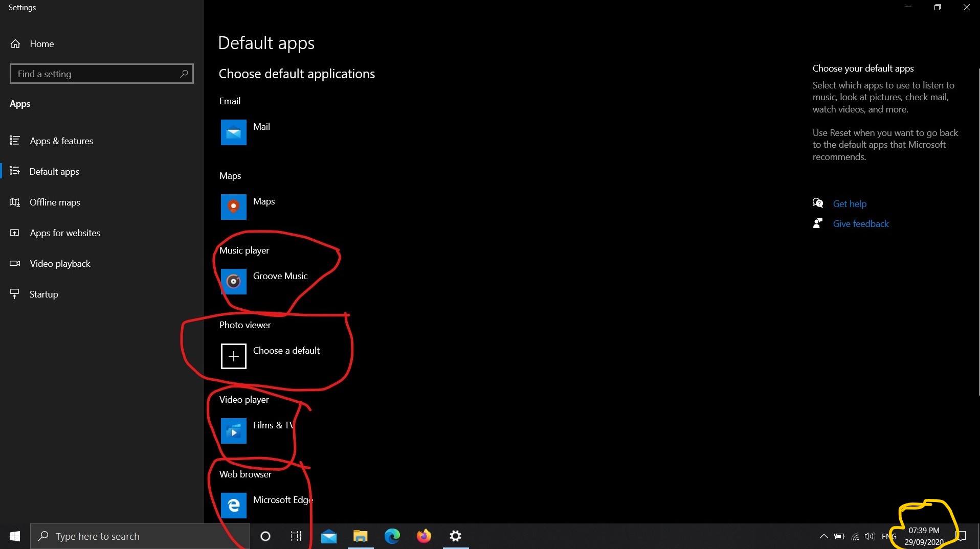980x549 pixels.
Task: Click the search magnifier in Find a setting
Action: tap(184, 74)
